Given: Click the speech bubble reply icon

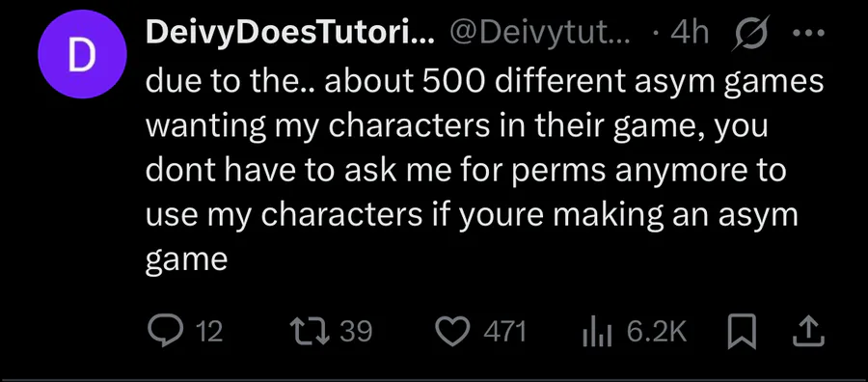Looking at the screenshot, I should point(166,332).
